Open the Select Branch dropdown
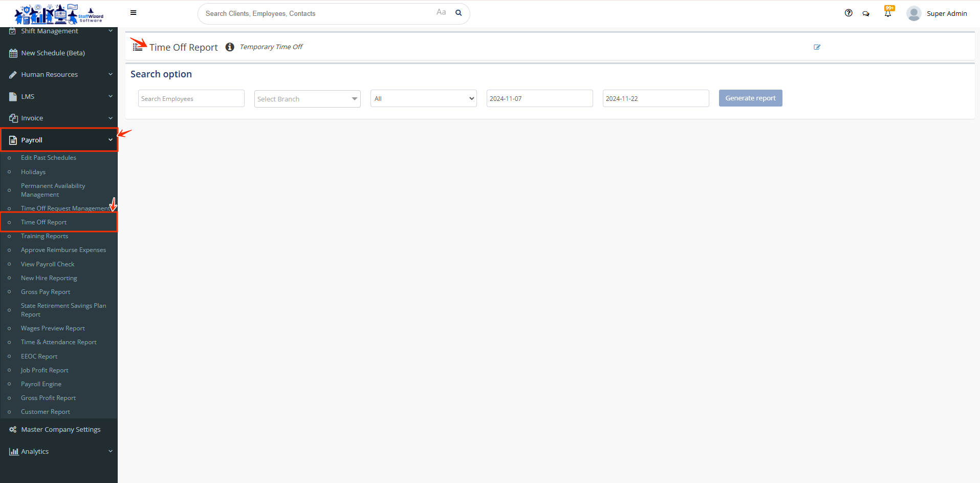Screen dimensions: 980x483 pos(307,99)
